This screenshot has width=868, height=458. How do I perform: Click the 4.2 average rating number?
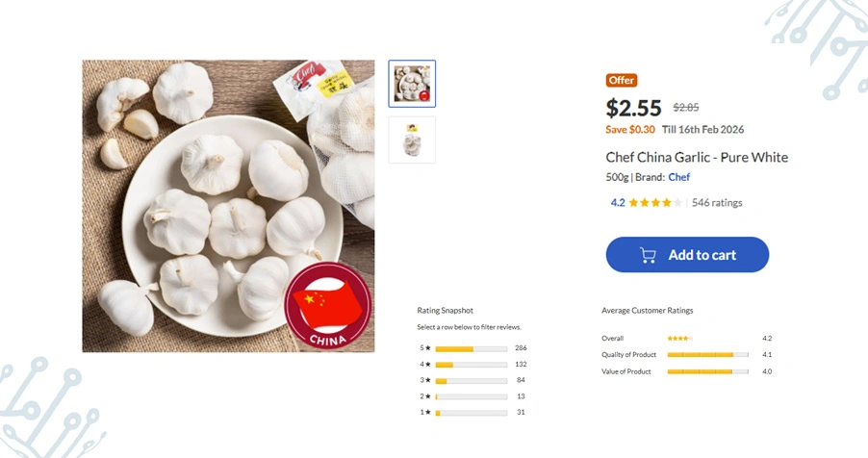(x=618, y=203)
